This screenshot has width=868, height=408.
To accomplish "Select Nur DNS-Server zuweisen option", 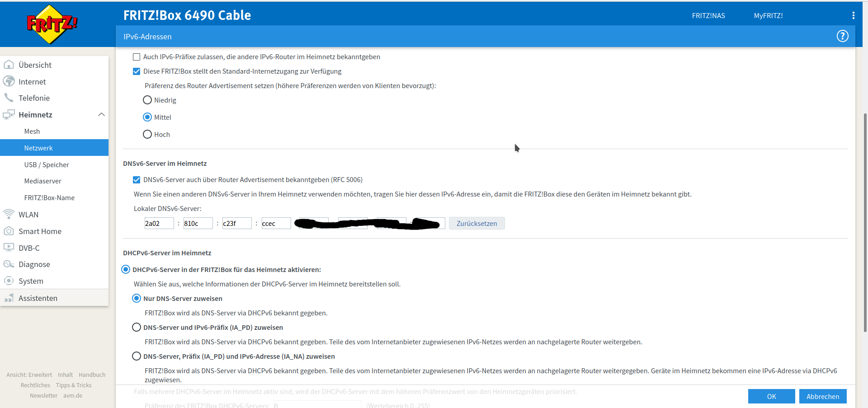I will (137, 298).
